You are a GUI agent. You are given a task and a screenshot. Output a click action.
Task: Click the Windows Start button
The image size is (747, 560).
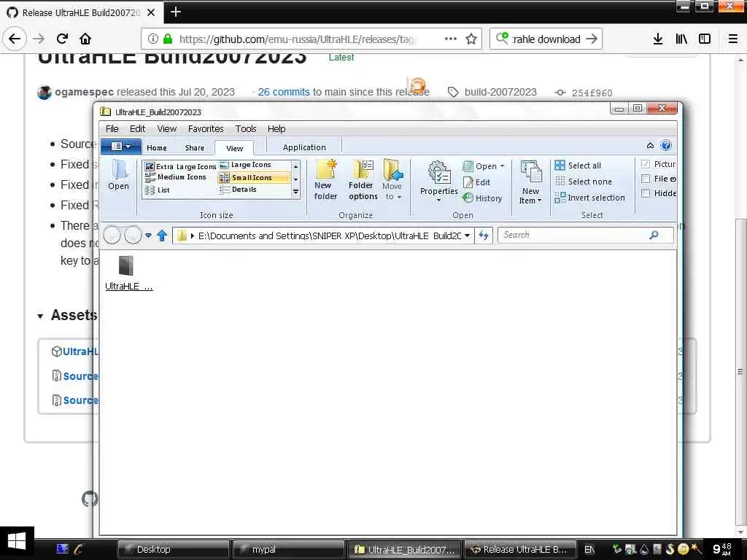[x=17, y=542]
